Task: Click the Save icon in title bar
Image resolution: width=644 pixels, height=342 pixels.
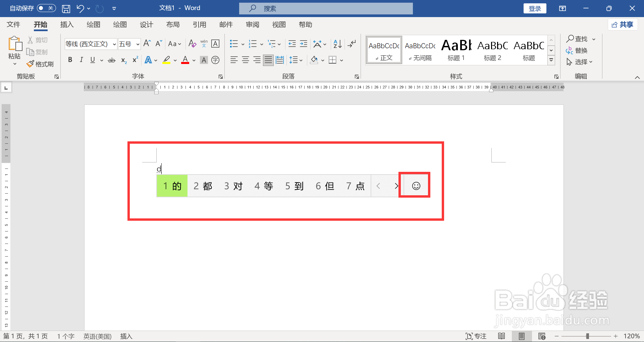Action: tap(66, 9)
